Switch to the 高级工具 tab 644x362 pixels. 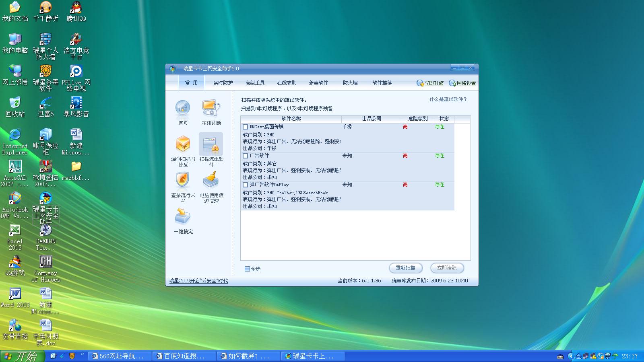tap(255, 83)
